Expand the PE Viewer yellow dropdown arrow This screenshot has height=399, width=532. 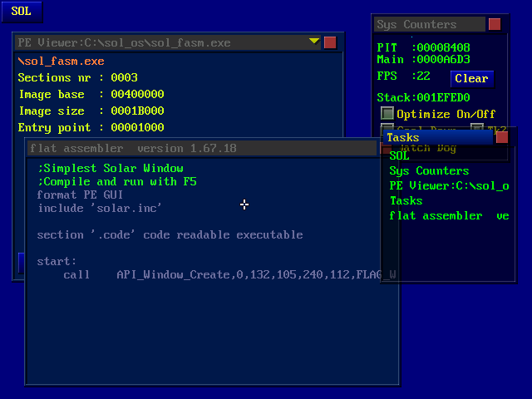(x=314, y=41)
